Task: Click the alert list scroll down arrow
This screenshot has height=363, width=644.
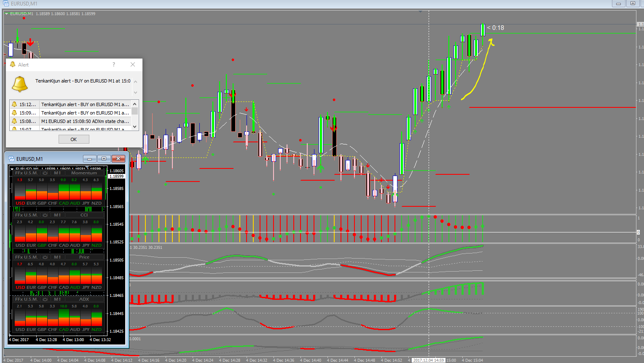Action: (x=135, y=127)
